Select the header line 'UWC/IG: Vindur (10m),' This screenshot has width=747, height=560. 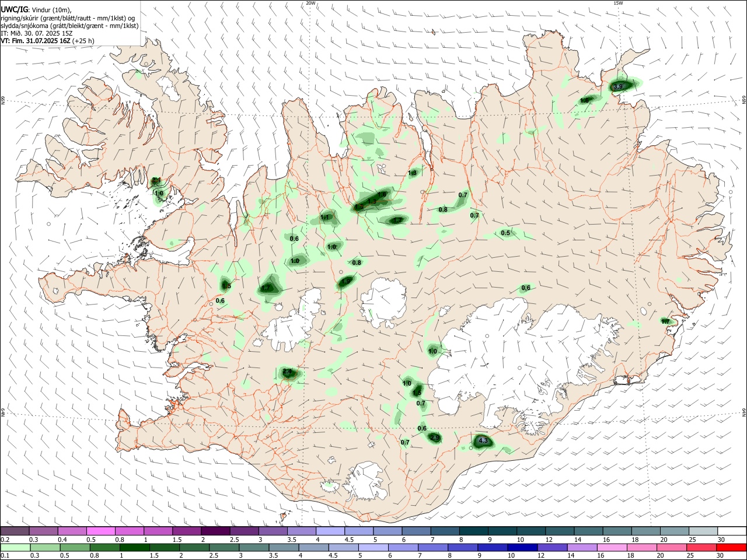coord(36,10)
